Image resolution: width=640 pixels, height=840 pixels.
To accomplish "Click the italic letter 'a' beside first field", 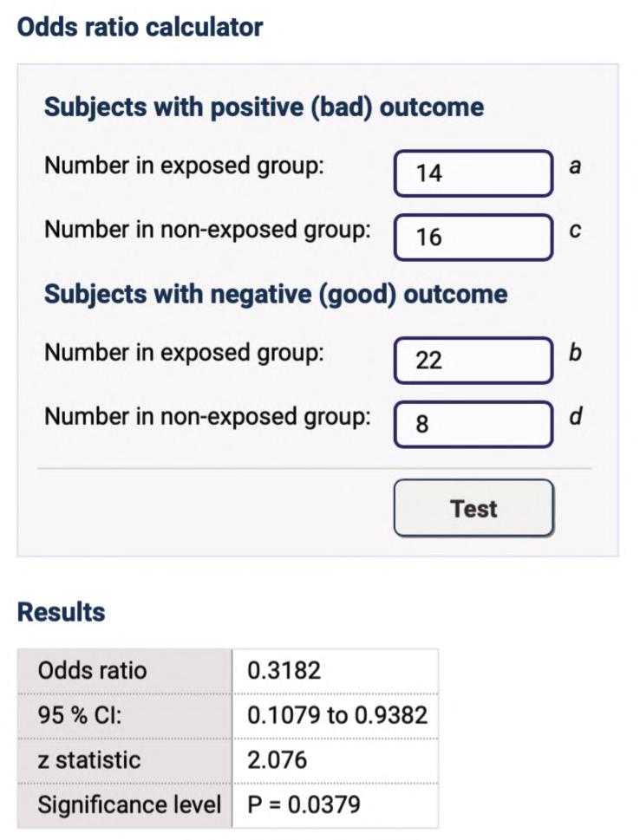I will point(574,166).
